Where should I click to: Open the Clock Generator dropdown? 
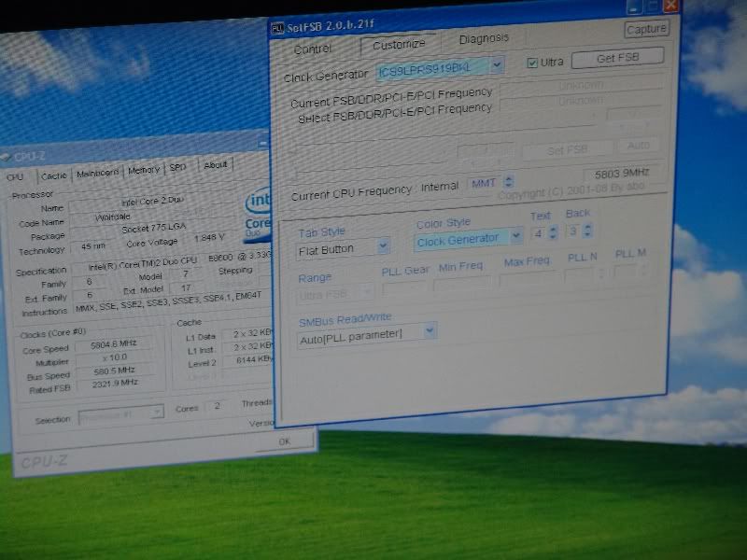click(497, 66)
